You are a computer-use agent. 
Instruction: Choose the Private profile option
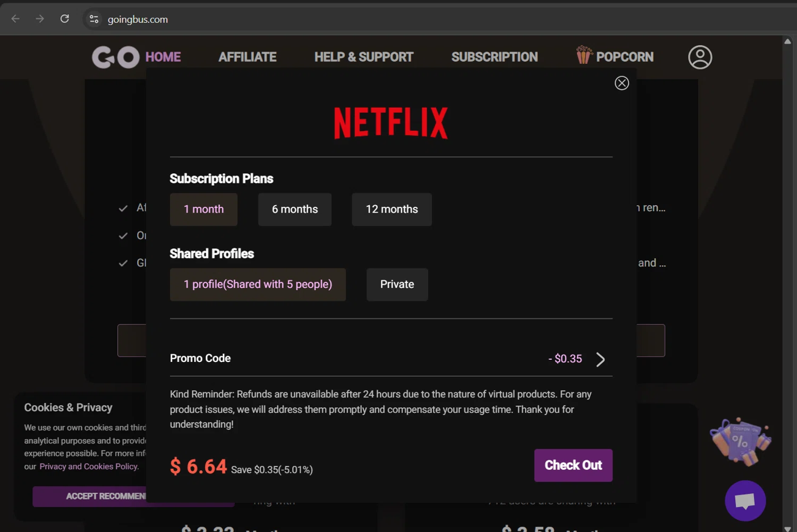(397, 284)
